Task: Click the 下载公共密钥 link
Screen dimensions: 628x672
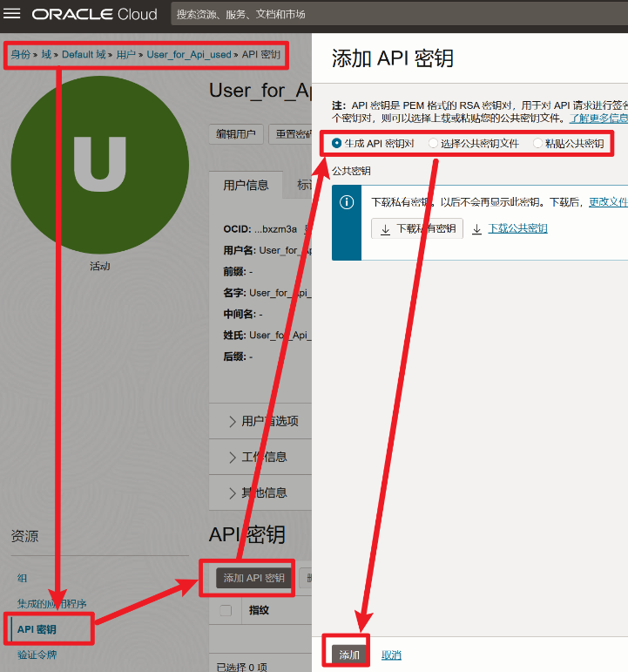Action: pyautogui.click(x=517, y=228)
